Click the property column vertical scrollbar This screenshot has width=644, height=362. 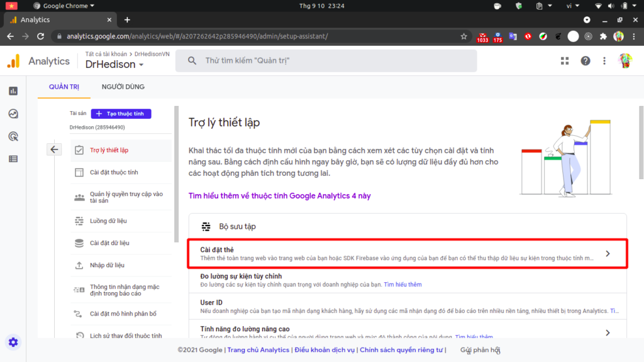point(177,175)
